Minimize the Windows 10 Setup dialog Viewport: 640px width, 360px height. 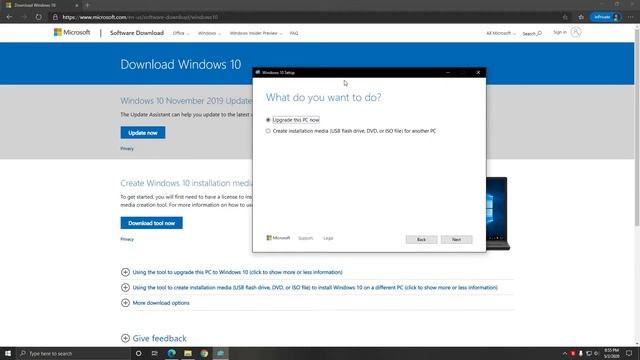[x=448, y=72]
